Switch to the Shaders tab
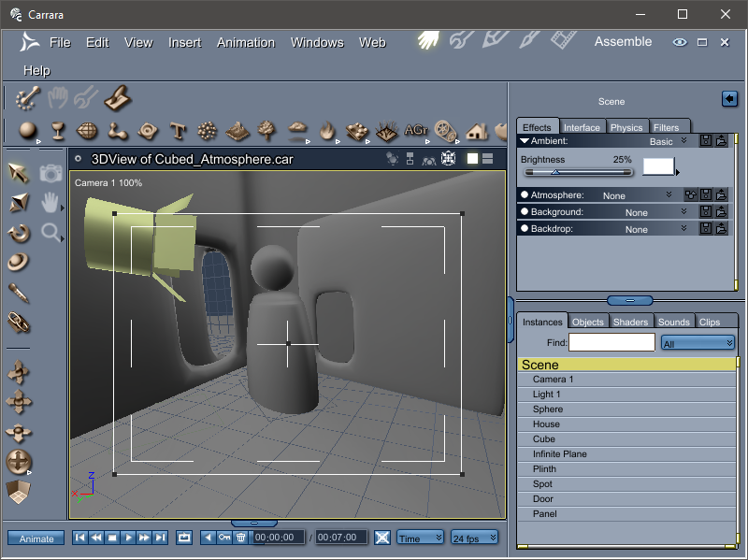The width and height of the screenshot is (748, 560). click(x=630, y=322)
